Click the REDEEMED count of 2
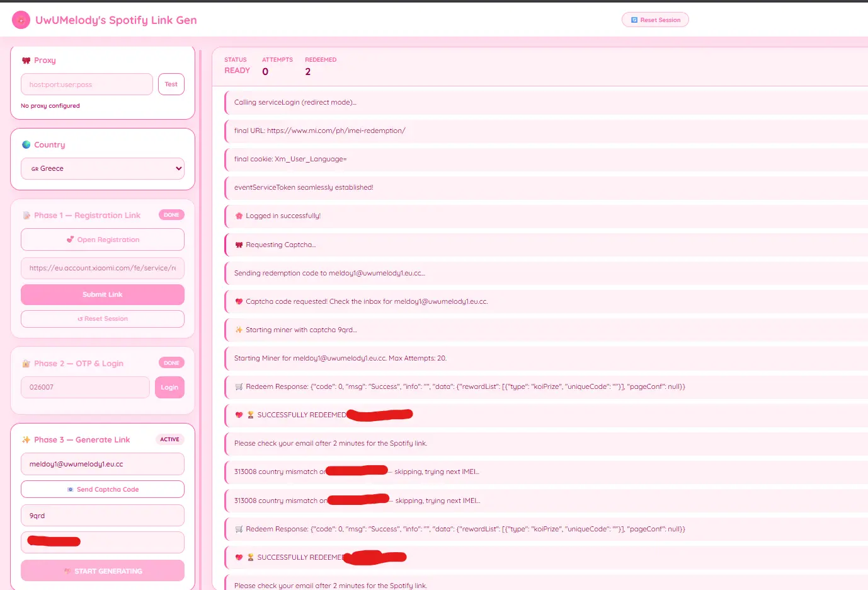Screen dimensions: 868x590 point(308,71)
